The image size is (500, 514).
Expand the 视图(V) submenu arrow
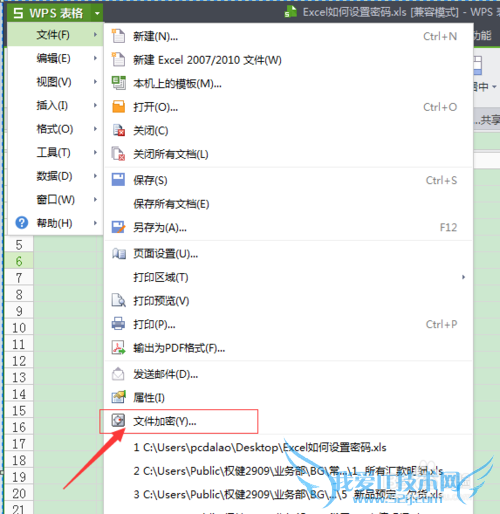95,82
